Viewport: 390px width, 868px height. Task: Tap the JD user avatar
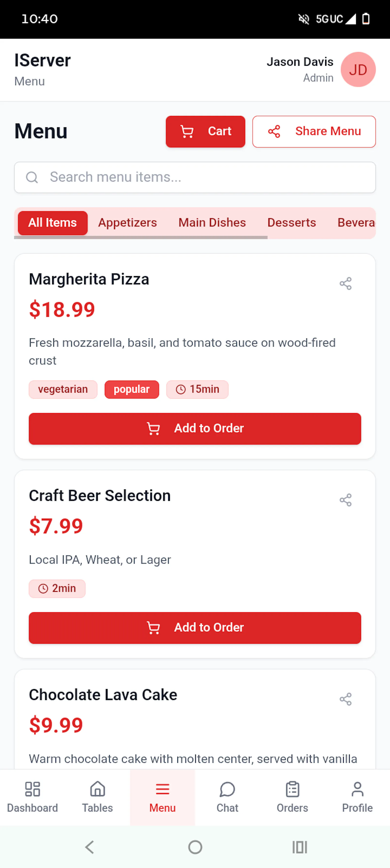(x=358, y=69)
